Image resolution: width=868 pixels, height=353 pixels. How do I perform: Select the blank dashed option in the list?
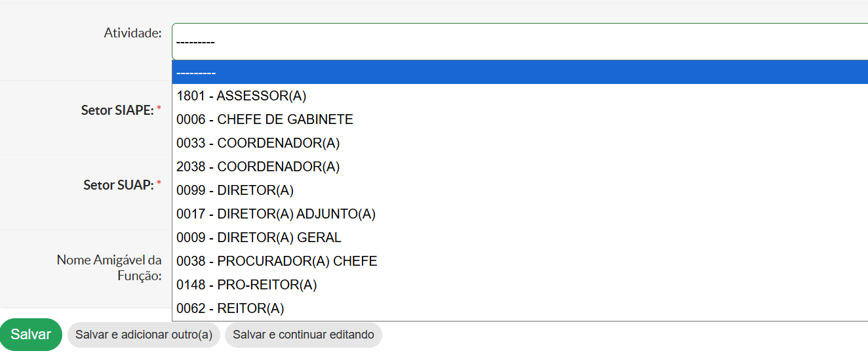(x=518, y=72)
